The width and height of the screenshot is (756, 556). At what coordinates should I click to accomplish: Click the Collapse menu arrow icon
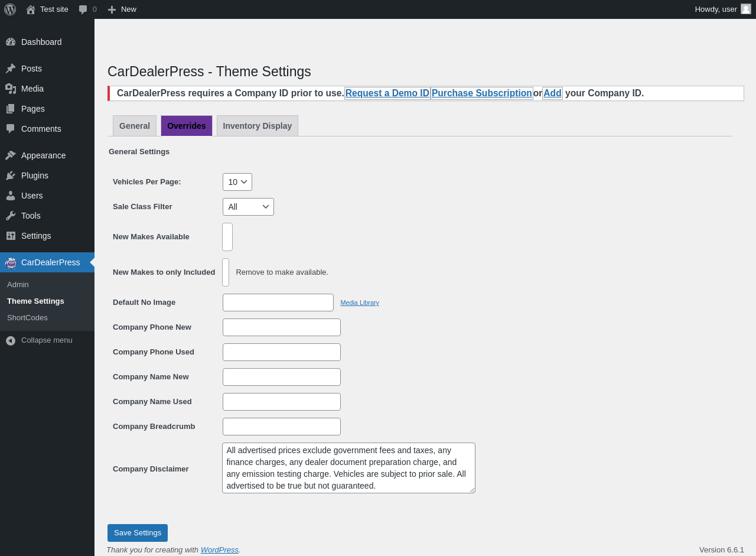[x=11, y=340]
